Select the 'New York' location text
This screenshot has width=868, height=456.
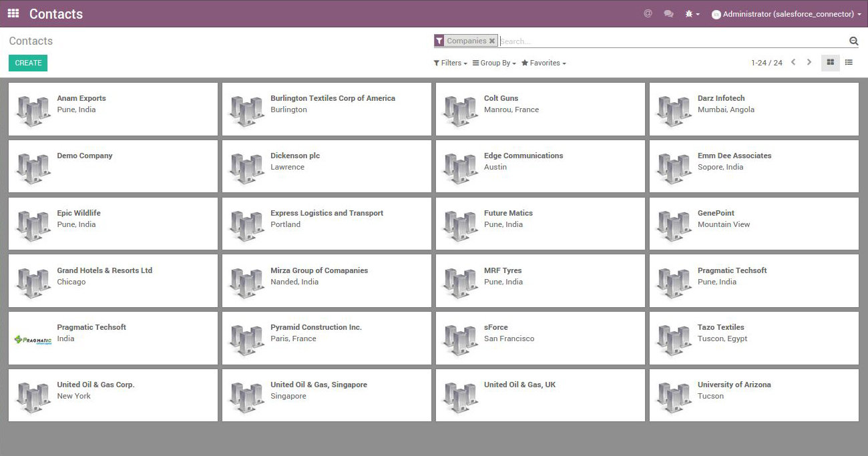73,396
